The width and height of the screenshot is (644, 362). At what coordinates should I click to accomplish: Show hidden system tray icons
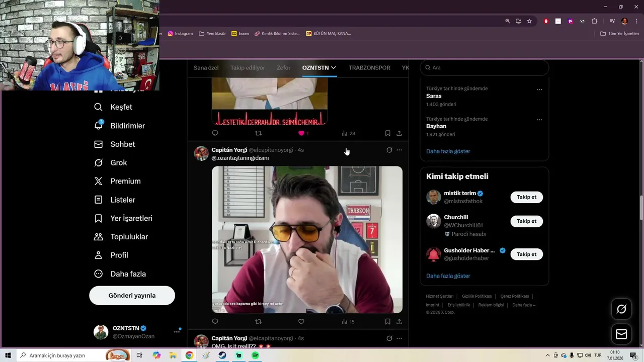click(x=547, y=355)
